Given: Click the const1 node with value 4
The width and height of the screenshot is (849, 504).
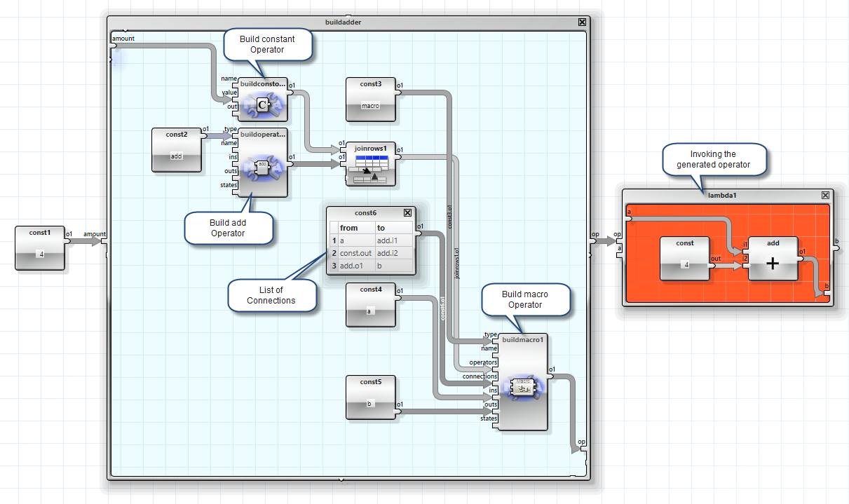Looking at the screenshot, I should [x=40, y=248].
